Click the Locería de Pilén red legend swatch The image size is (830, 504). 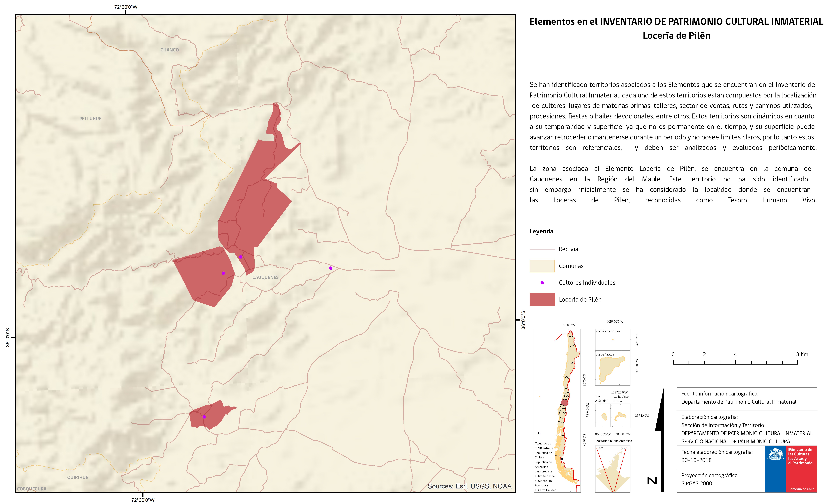pos(542,300)
